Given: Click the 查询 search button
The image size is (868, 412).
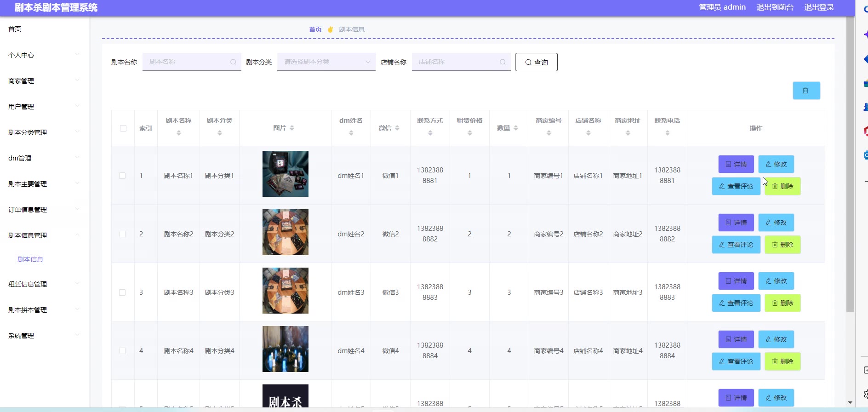Looking at the screenshot, I should 536,62.
